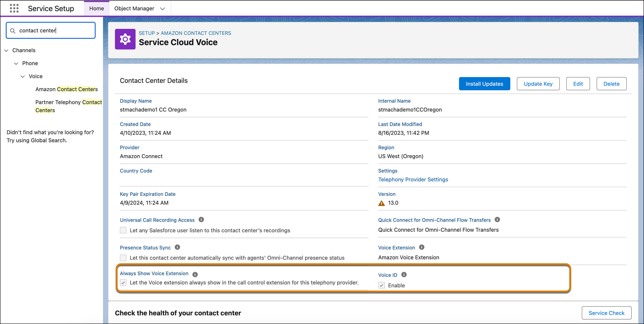The image size is (644, 324).
Task: Show info for Always Show Voice Extension
Action: pyautogui.click(x=195, y=274)
